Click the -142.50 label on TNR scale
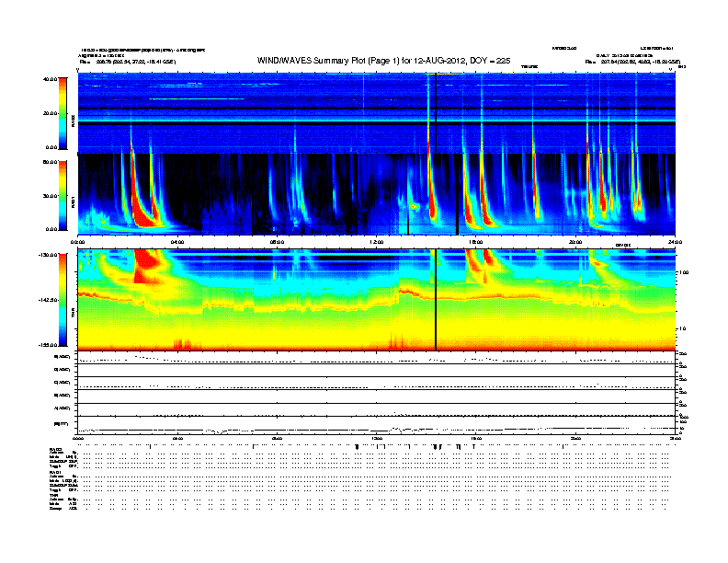The image size is (728, 563). click(x=49, y=300)
